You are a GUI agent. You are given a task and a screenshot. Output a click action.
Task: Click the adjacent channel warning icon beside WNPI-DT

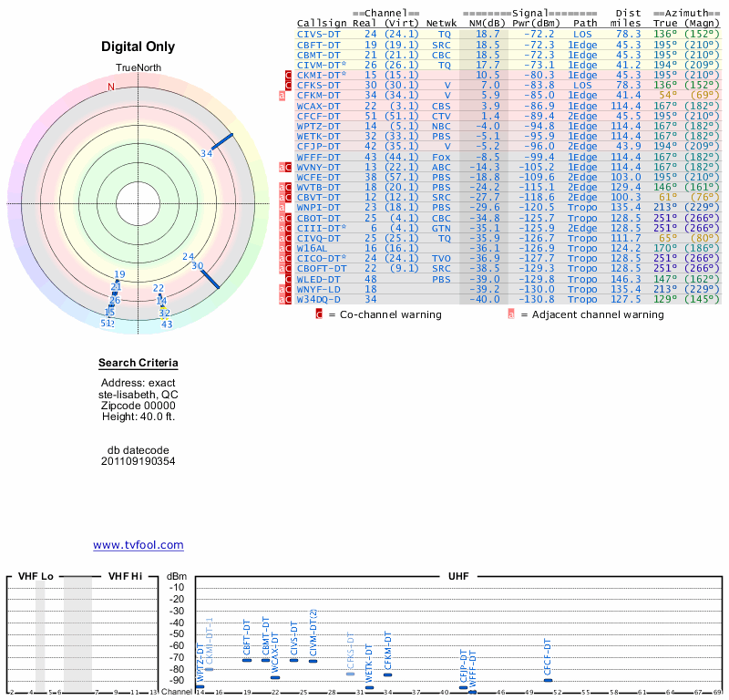282,208
